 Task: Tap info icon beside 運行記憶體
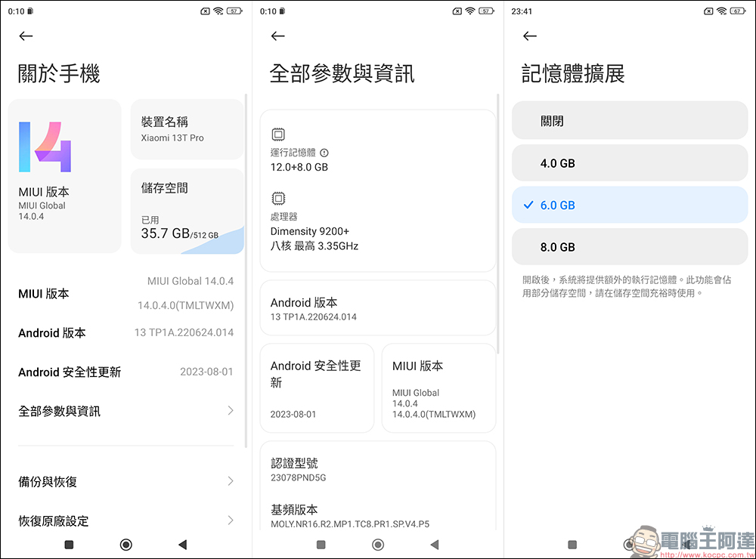point(324,153)
